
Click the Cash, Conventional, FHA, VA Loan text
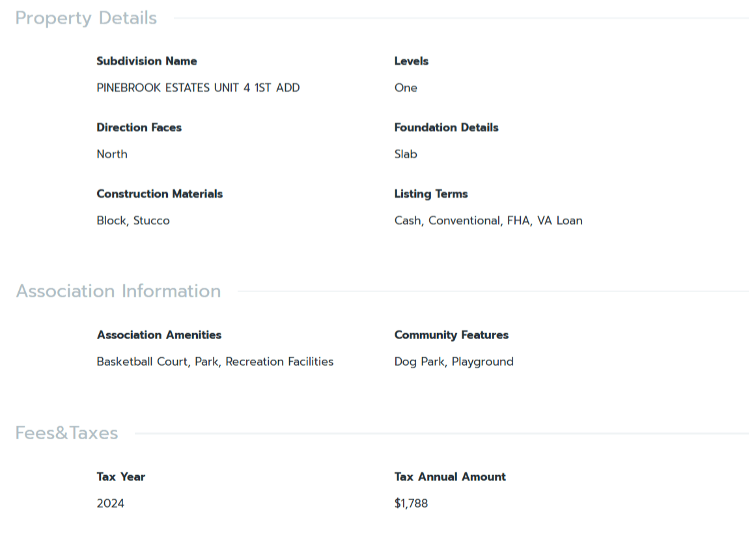(x=488, y=221)
